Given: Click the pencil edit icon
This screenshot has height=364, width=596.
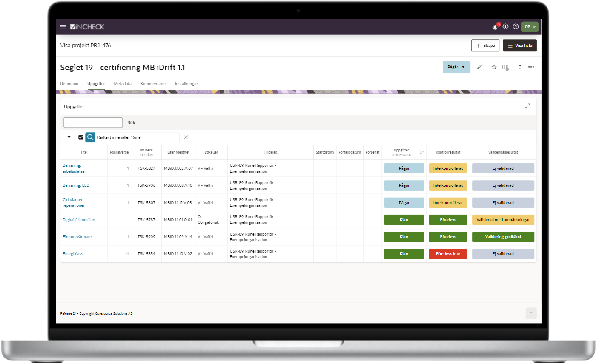Looking at the screenshot, I should pyautogui.click(x=480, y=67).
